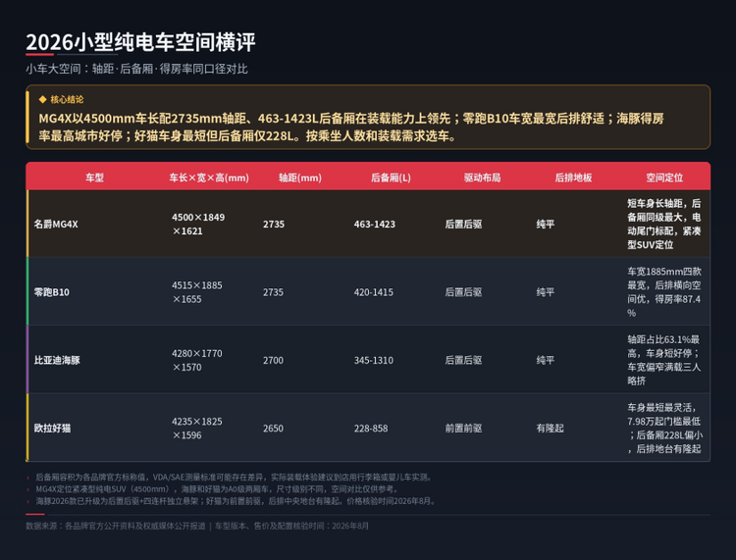Click the 后备厢(L) column header

(x=391, y=178)
